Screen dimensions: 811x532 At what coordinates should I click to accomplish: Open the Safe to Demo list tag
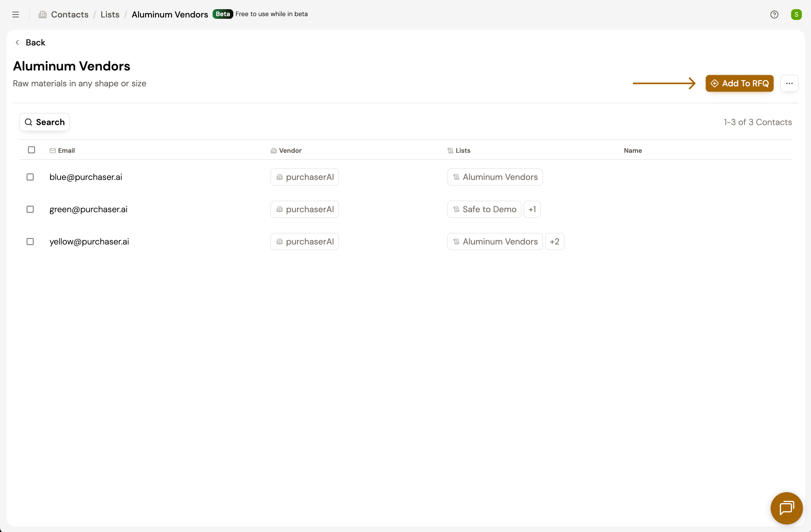tap(484, 209)
